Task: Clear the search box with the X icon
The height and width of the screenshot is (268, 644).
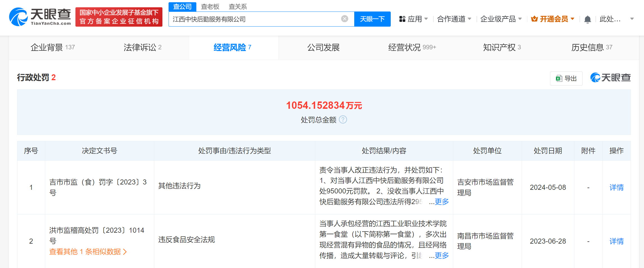Action: coord(344,19)
